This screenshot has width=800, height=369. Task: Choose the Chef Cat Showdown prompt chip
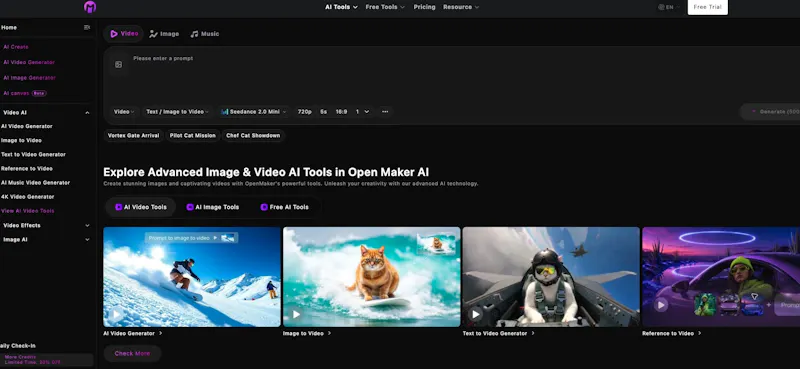(253, 136)
